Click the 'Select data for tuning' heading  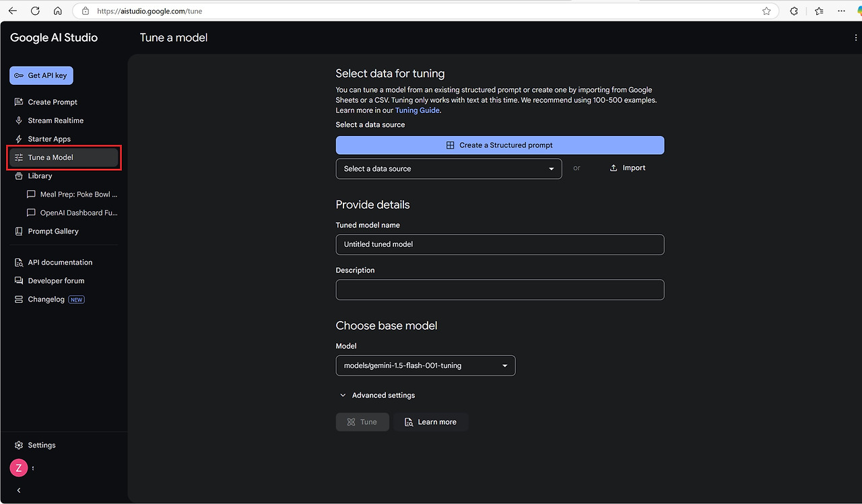390,73
